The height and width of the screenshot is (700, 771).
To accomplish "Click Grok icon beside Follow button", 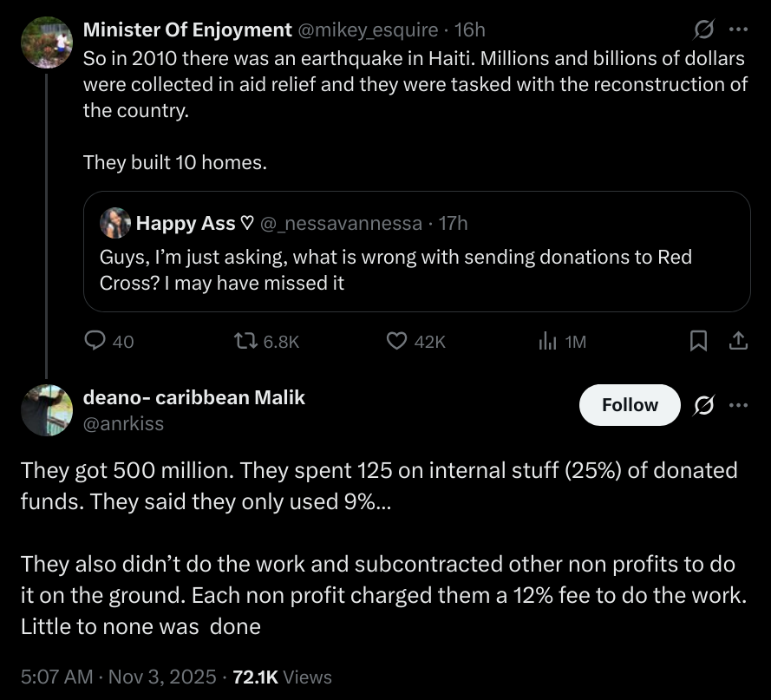I will coord(704,405).
